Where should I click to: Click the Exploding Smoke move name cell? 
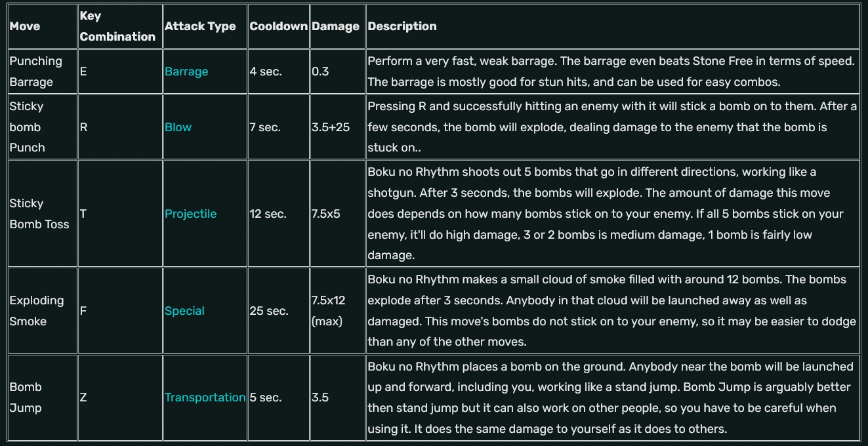pos(37,311)
